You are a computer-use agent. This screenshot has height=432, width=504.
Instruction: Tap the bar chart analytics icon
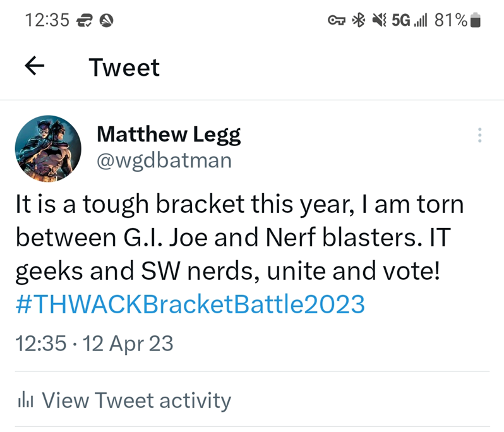click(25, 400)
